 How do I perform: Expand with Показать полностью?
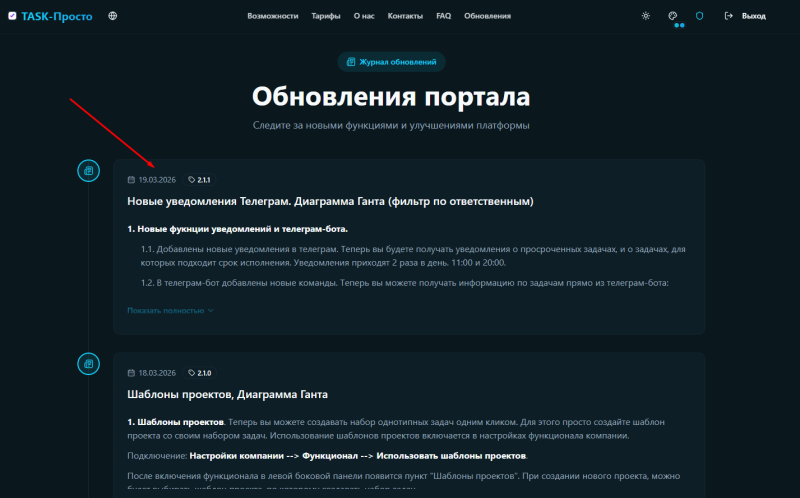[x=170, y=310]
